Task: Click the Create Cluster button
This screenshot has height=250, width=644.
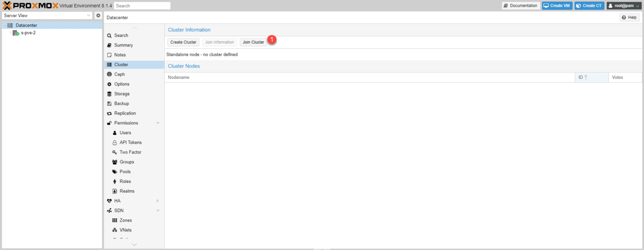Action: tap(183, 42)
